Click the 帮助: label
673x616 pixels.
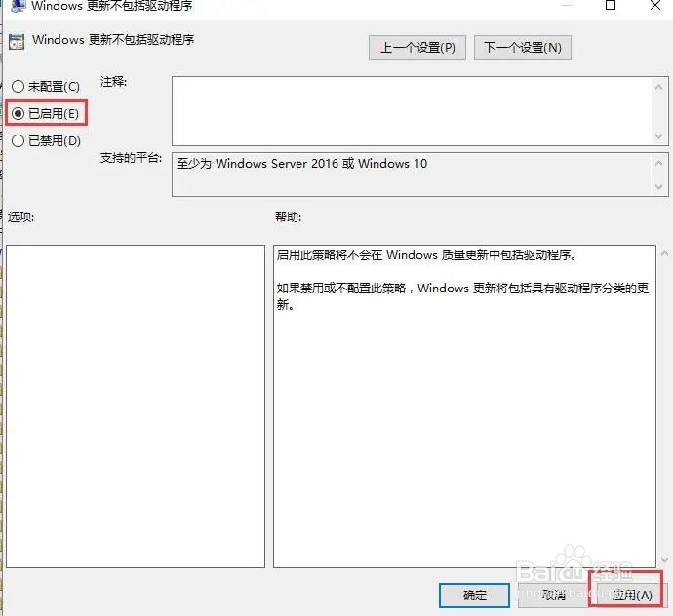coord(288,216)
